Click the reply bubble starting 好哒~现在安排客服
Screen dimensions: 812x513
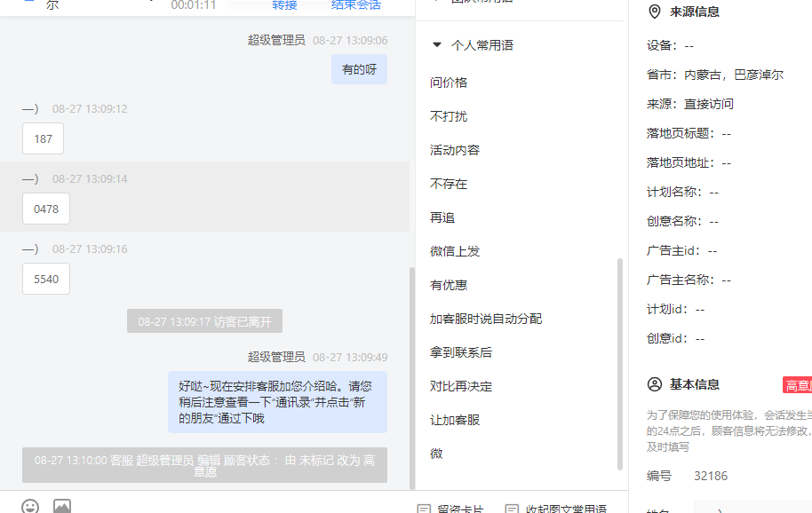277,402
